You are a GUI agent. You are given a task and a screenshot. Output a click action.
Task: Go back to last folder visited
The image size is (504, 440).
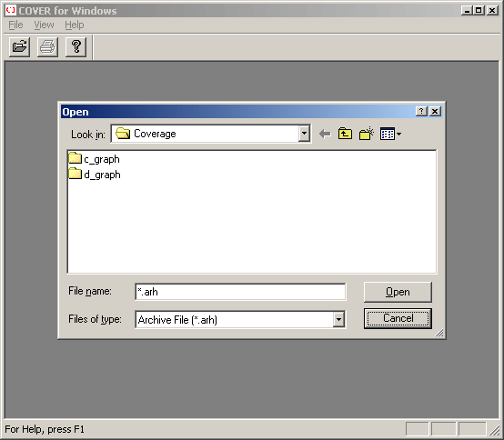[x=325, y=134]
